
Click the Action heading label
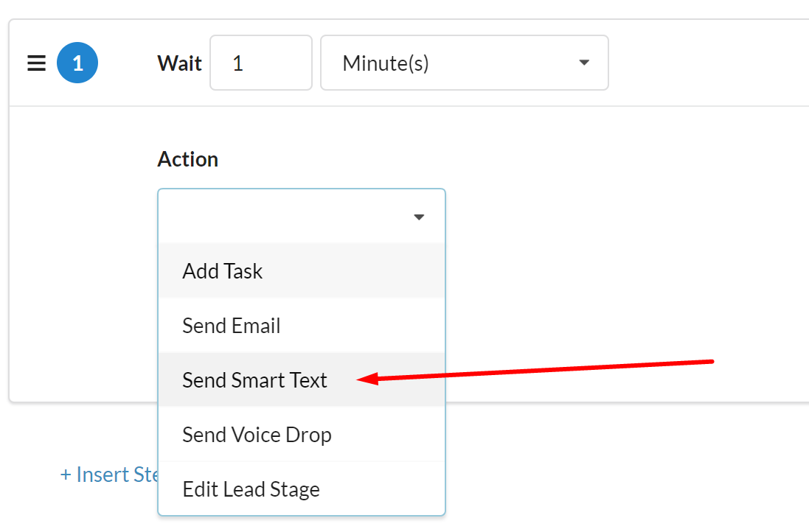(x=187, y=159)
